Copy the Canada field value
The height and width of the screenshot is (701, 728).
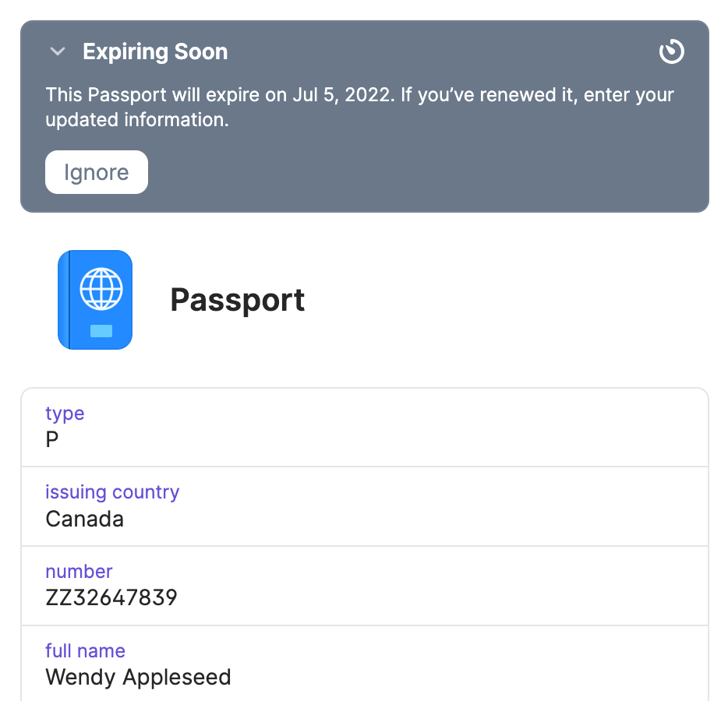[85, 520]
